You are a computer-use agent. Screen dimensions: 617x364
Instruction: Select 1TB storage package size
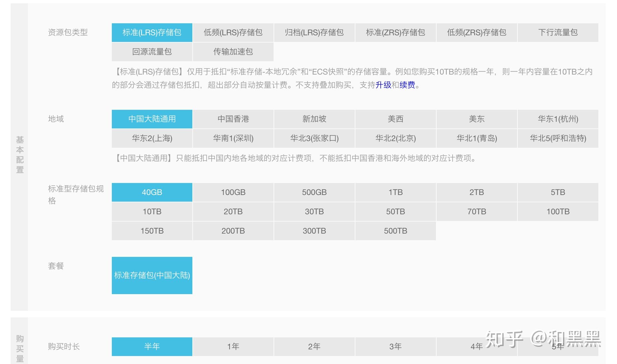[x=395, y=192]
